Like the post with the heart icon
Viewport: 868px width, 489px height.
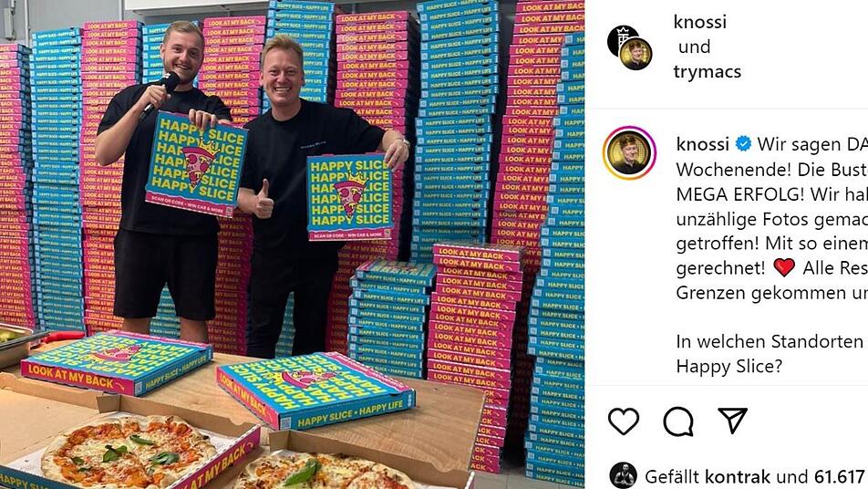point(624,421)
